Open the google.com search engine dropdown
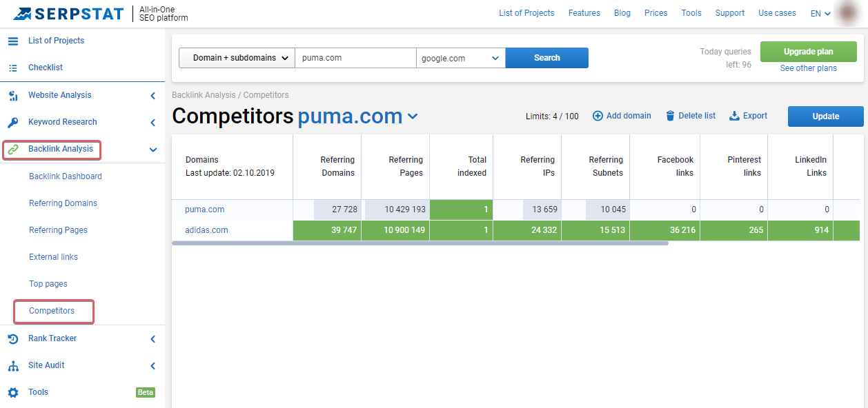This screenshot has height=408, width=868. pyautogui.click(x=461, y=58)
